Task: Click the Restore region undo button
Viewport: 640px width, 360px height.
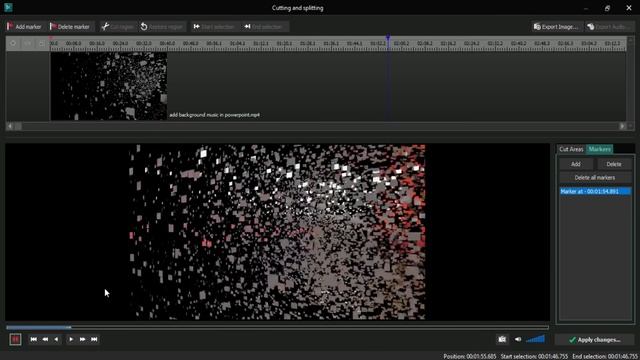Action: 162,27
